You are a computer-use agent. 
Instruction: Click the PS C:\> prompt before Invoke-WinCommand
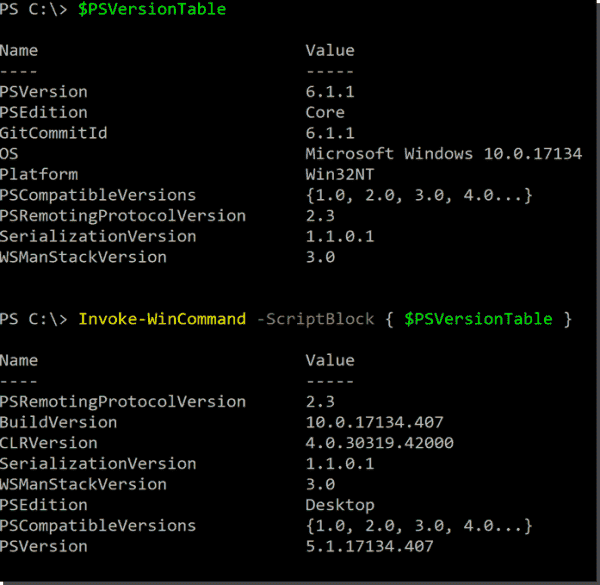[34, 319]
